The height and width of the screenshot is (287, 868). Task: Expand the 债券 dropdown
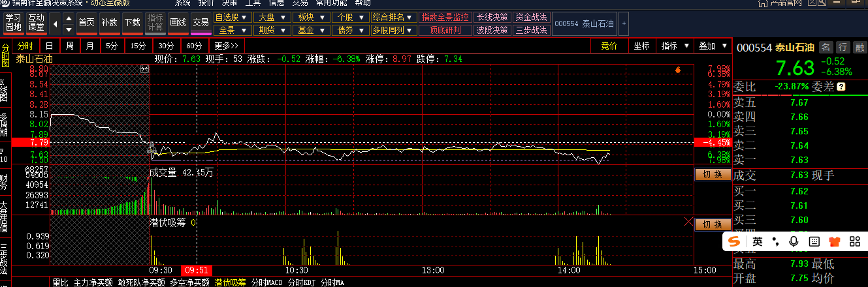pos(349,29)
